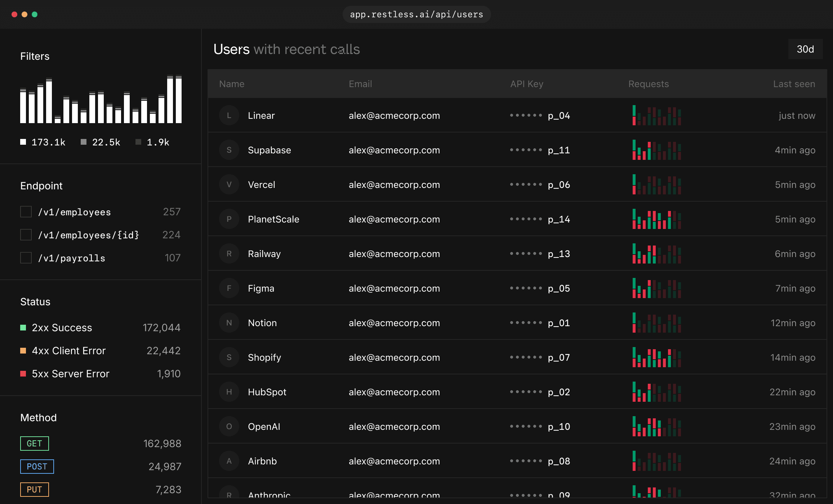The width and height of the screenshot is (833, 504).
Task: Click the Airbnb user name
Action: [x=262, y=461]
